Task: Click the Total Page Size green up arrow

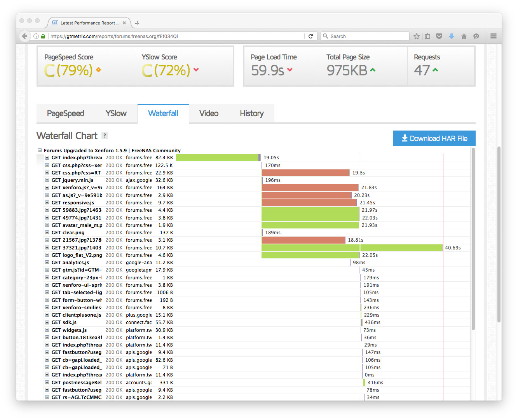Action: pyautogui.click(x=373, y=70)
